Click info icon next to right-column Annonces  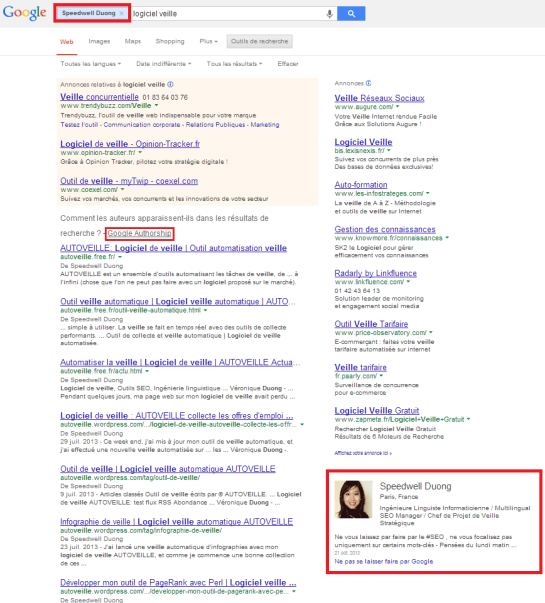click(368, 83)
